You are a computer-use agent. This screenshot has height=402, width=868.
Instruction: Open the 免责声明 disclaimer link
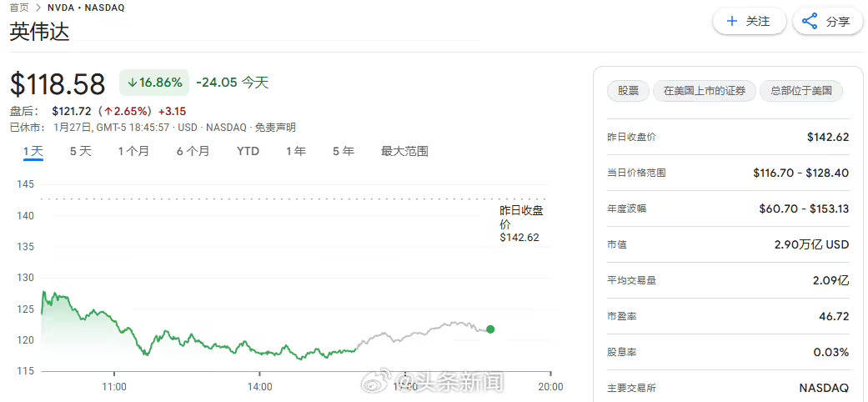pos(278,128)
